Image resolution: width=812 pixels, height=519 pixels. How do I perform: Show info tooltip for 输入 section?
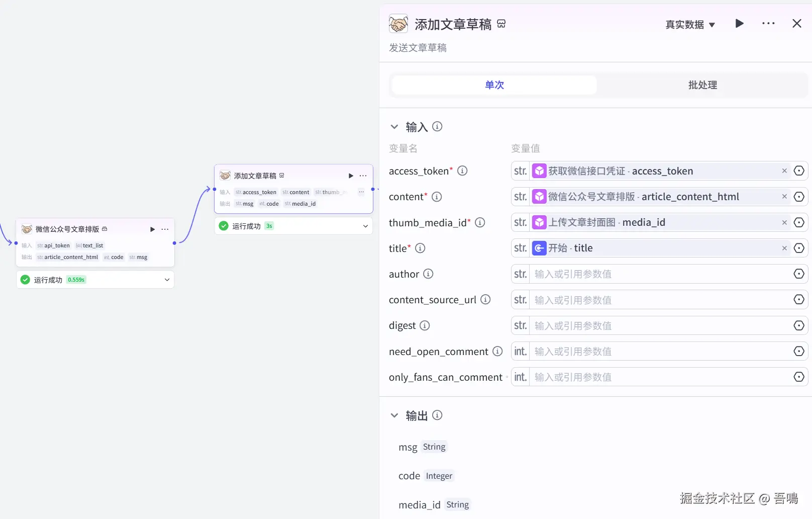click(x=438, y=127)
